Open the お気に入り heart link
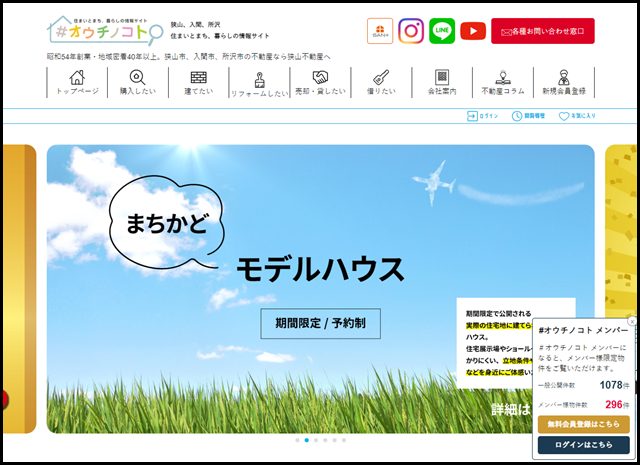 (577, 116)
